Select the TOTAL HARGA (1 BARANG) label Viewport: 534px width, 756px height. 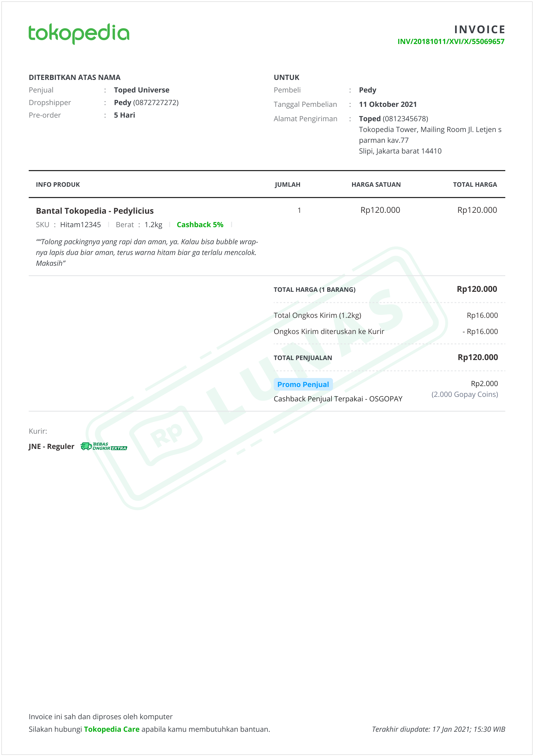[x=314, y=289]
